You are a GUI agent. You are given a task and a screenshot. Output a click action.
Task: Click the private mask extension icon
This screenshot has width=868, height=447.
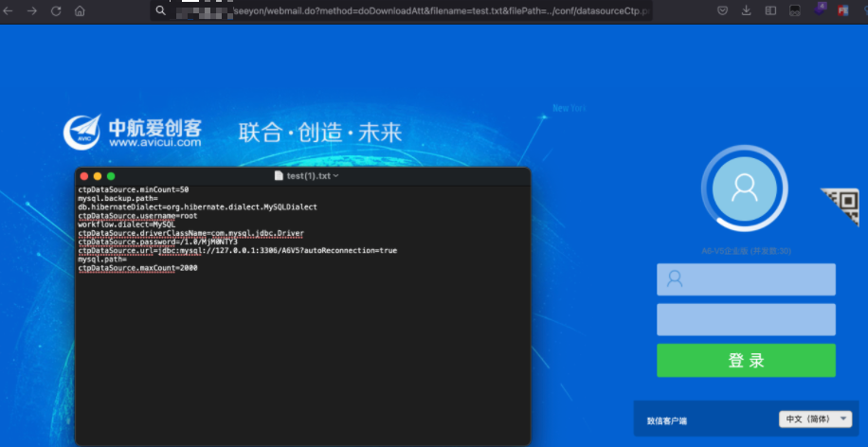click(x=794, y=10)
